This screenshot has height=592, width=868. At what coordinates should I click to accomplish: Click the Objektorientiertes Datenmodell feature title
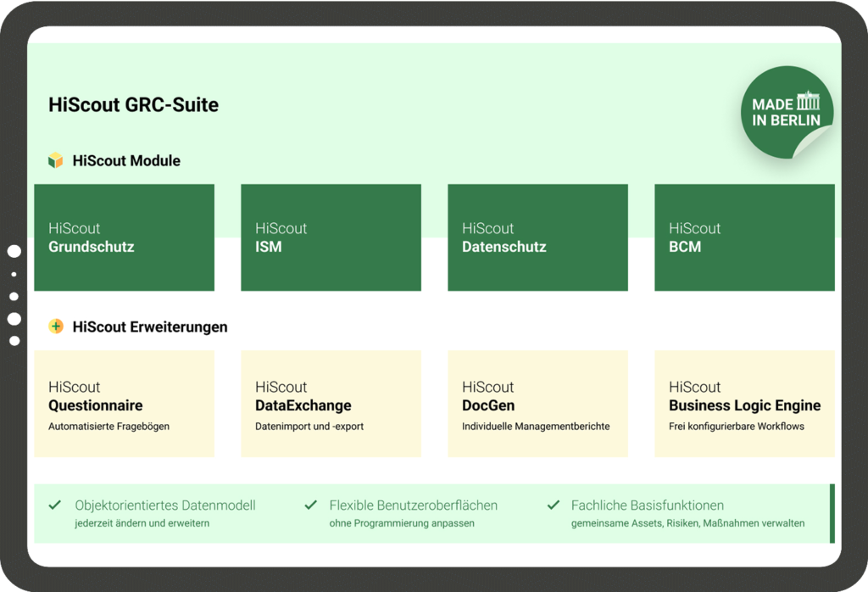click(x=165, y=505)
